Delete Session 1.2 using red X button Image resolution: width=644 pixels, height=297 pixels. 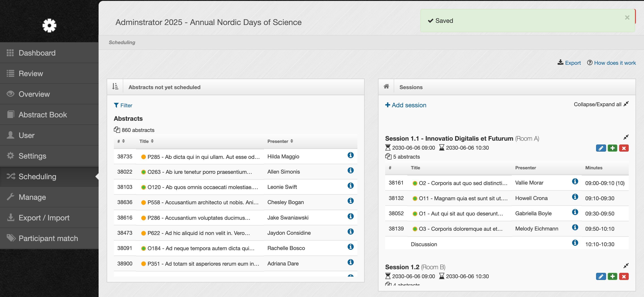[624, 277]
